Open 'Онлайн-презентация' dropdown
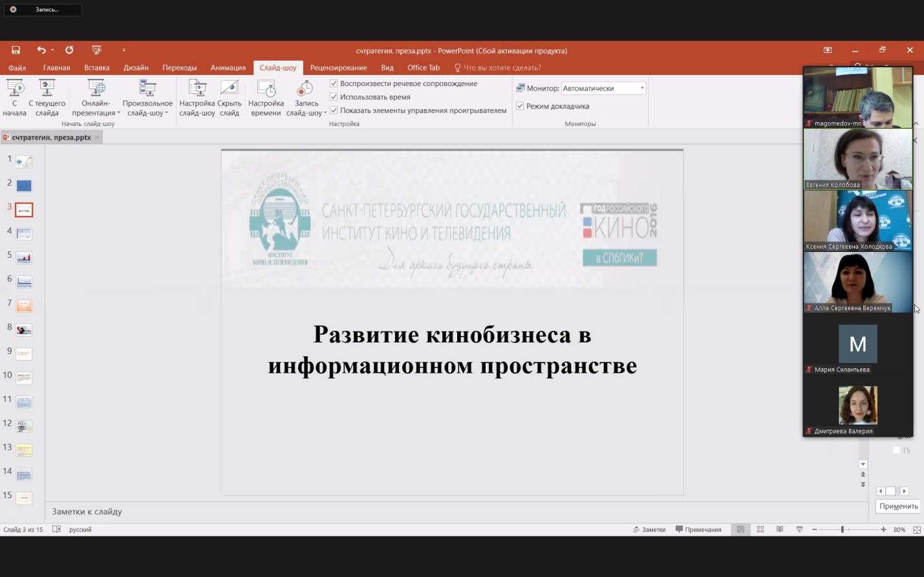The width and height of the screenshot is (924, 577). click(x=96, y=98)
